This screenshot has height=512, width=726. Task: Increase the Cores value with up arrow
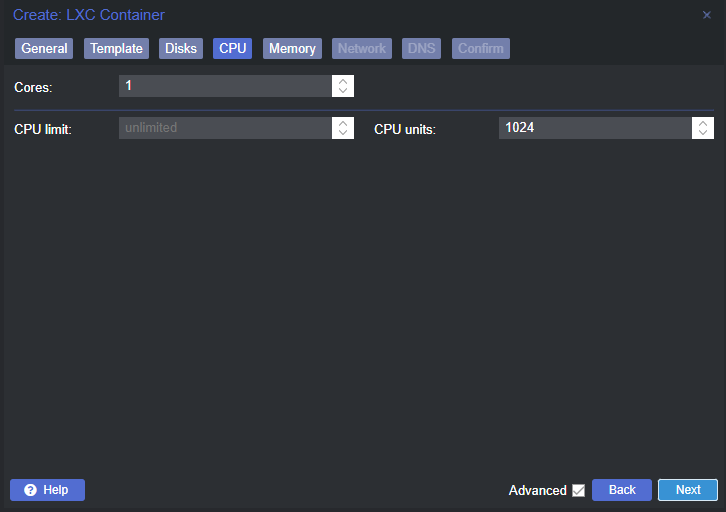pyautogui.click(x=343, y=81)
